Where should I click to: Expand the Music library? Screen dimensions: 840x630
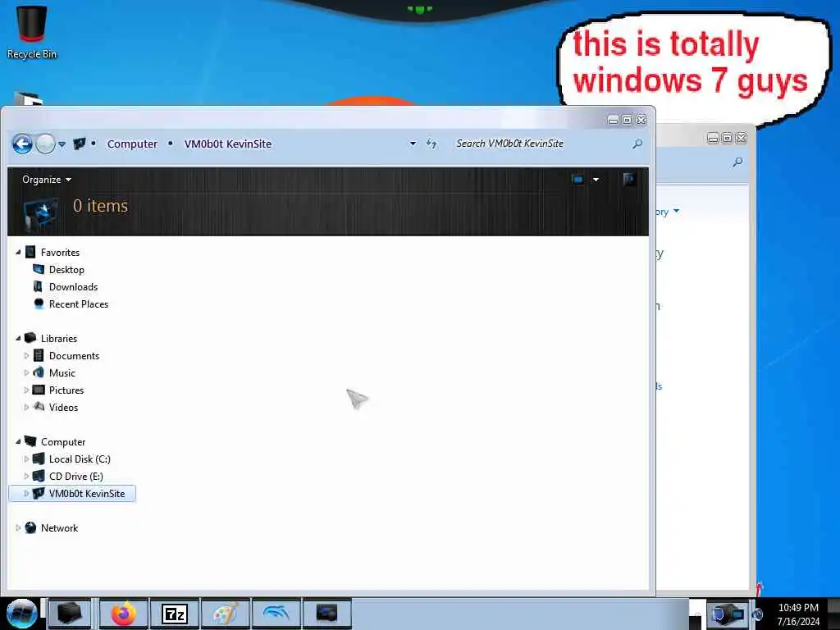coord(26,373)
